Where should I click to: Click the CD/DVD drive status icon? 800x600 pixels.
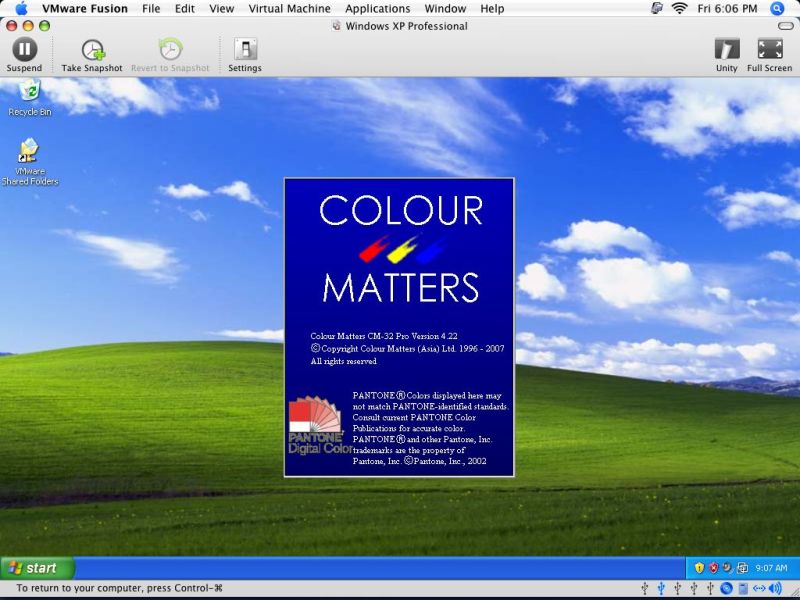click(x=727, y=588)
